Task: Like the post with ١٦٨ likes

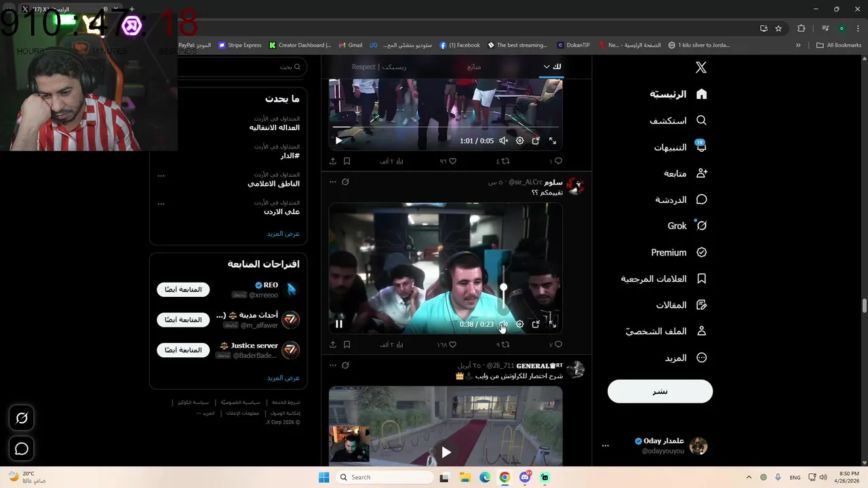Action: click(x=446, y=344)
